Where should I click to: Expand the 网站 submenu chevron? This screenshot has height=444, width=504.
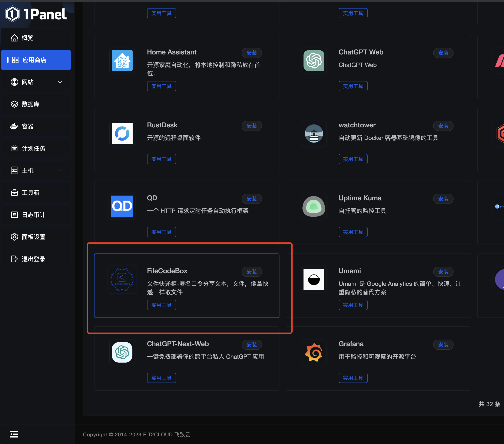pos(60,82)
